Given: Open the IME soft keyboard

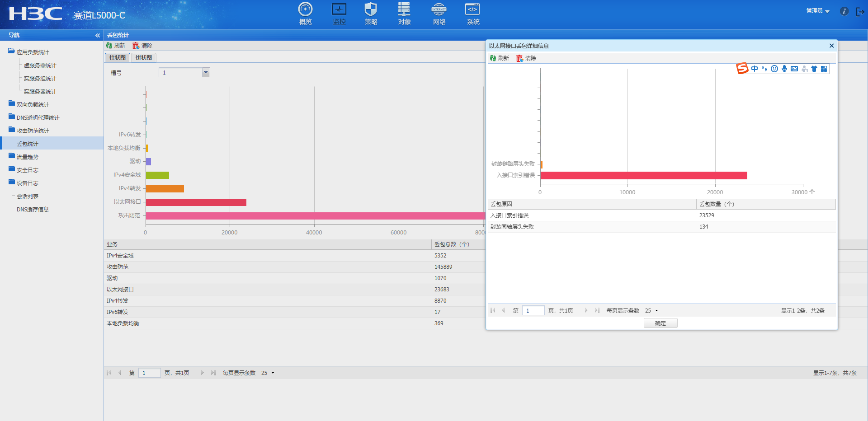Looking at the screenshot, I should pos(794,69).
